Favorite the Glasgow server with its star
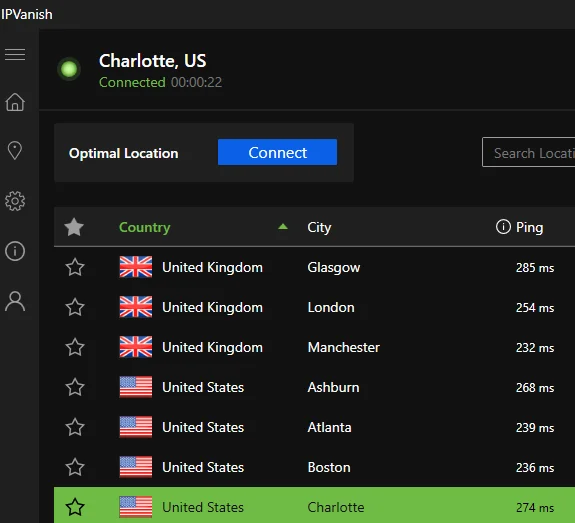Viewport: 575px width, 523px height. (75, 267)
